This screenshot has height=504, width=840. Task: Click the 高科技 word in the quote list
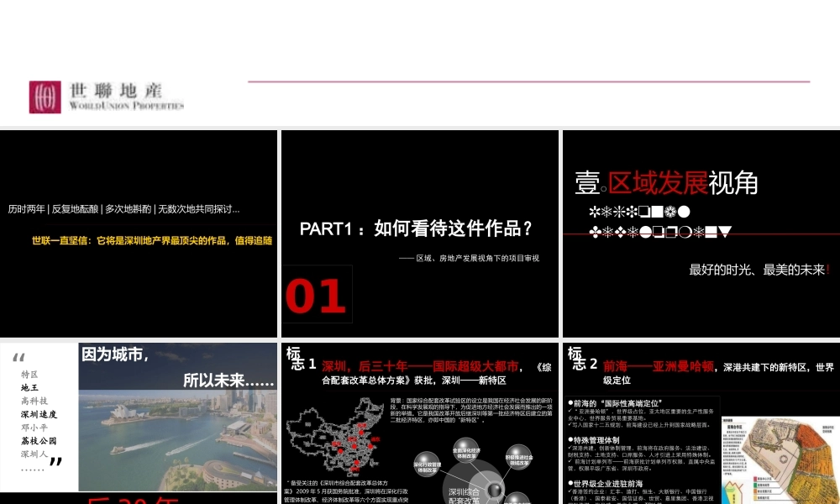click(34, 401)
